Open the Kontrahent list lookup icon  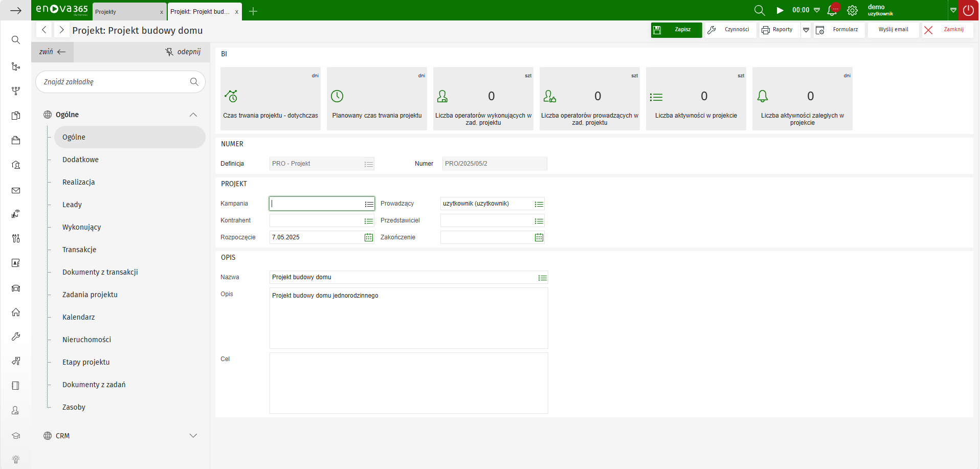point(368,221)
